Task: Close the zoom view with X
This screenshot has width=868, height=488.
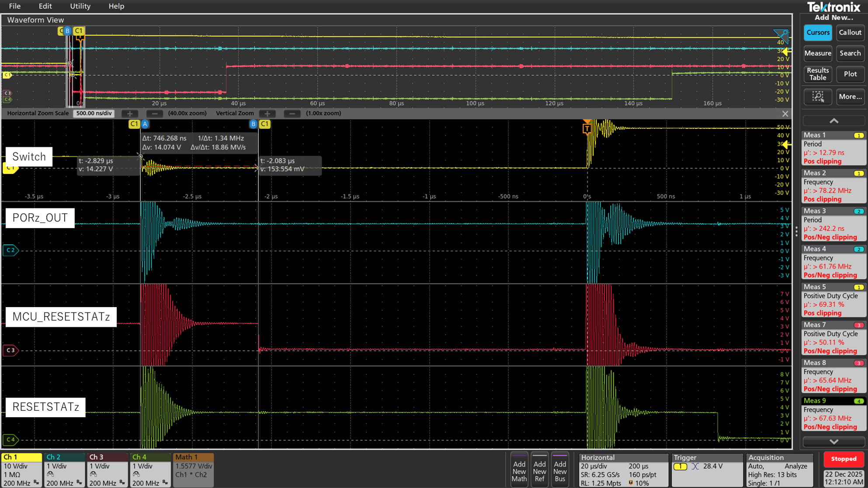Action: [785, 114]
